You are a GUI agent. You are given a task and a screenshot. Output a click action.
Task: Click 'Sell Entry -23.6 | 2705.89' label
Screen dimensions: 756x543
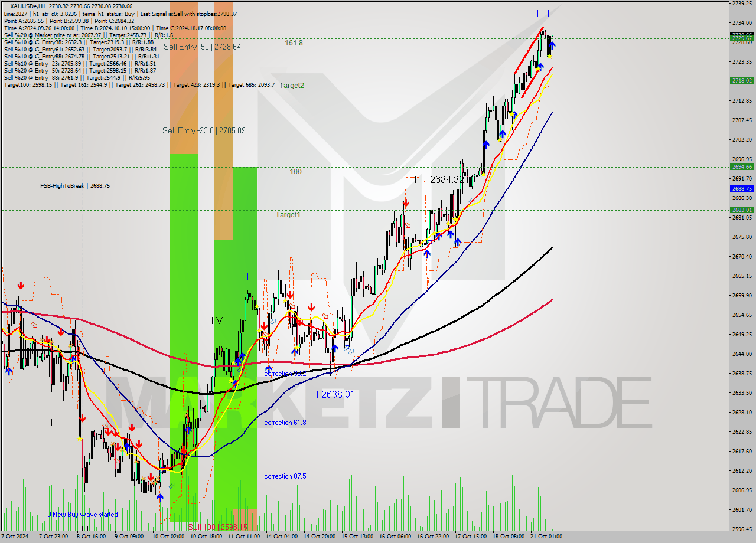204,130
